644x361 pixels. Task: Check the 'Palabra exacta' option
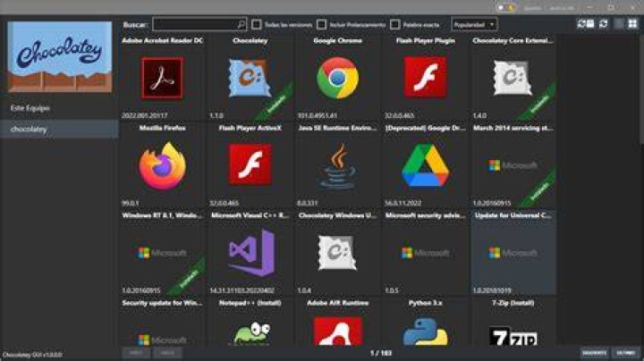[394, 25]
